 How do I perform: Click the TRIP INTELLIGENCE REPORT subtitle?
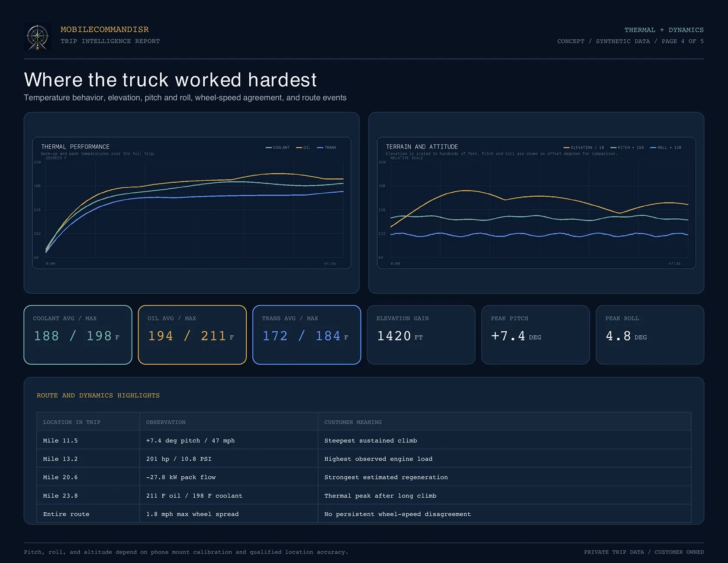click(x=110, y=41)
